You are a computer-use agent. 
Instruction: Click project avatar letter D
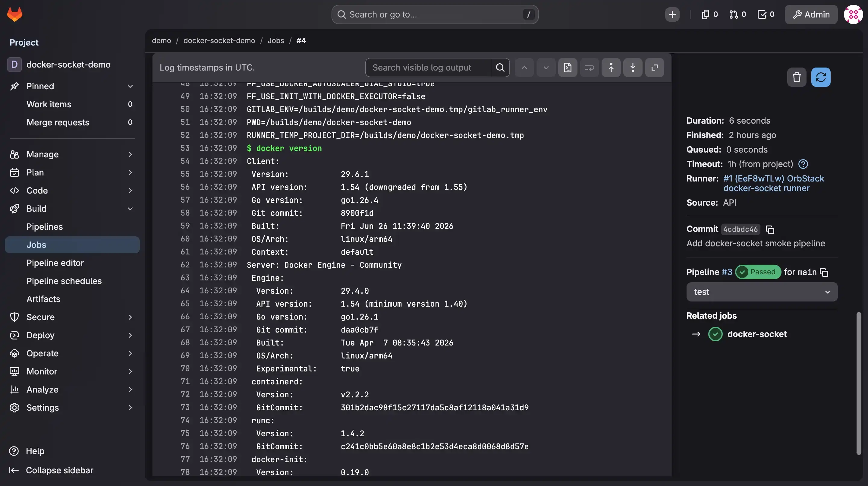click(x=14, y=65)
